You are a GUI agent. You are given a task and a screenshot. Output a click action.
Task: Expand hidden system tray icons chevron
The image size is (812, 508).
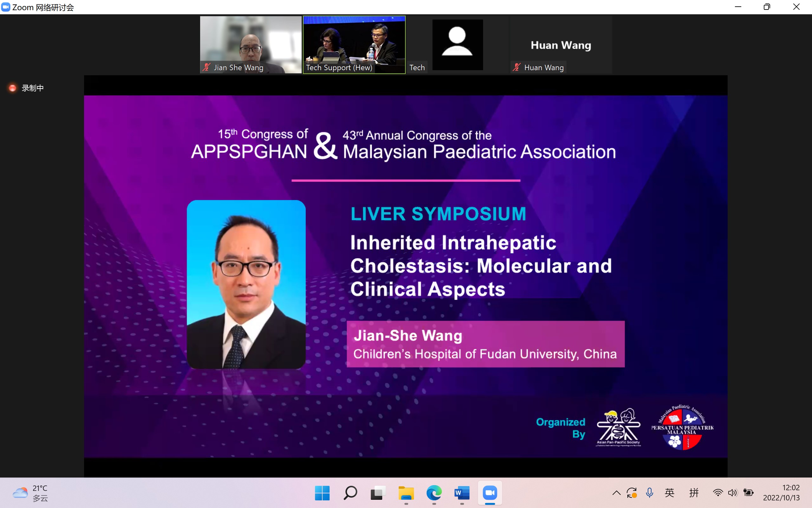click(x=616, y=493)
